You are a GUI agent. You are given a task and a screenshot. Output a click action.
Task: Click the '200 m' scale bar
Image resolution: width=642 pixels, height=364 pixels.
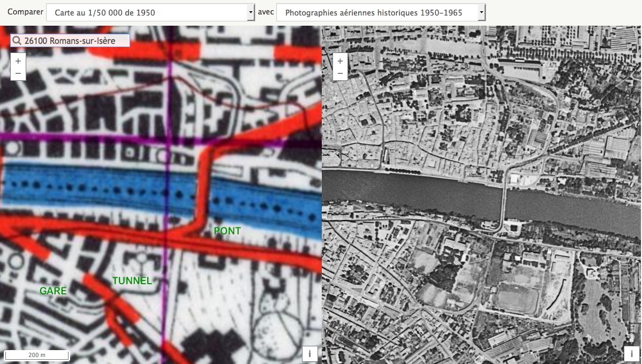[x=37, y=355]
